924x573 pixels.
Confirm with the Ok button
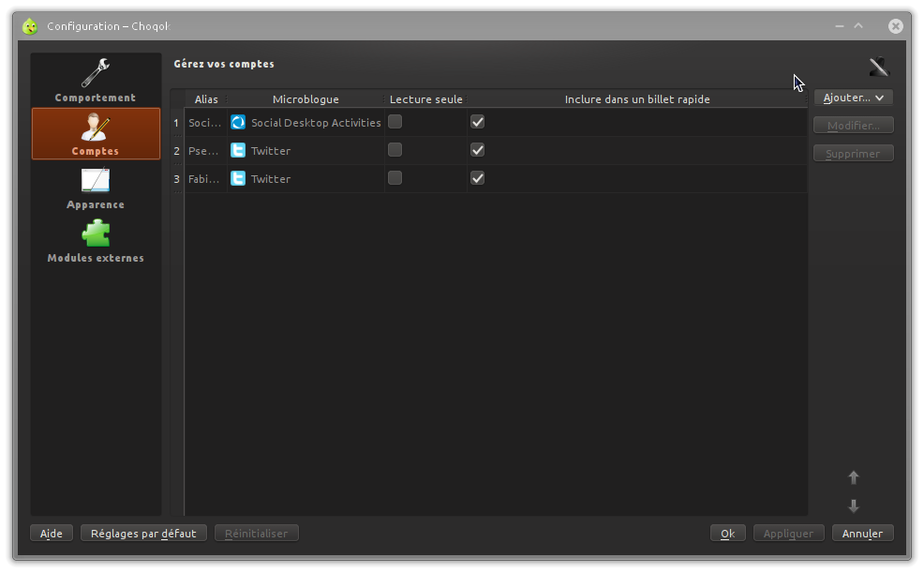click(727, 534)
